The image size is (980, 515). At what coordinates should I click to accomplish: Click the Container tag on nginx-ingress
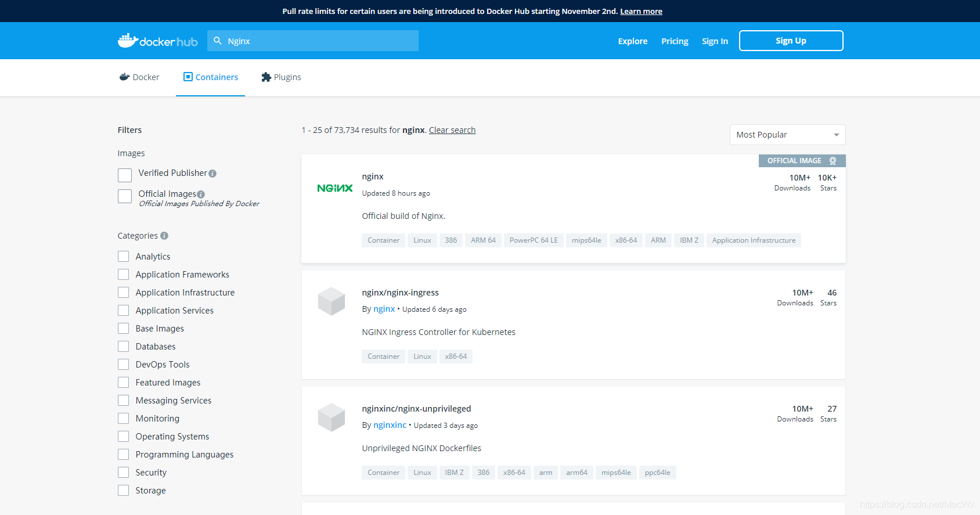tap(384, 356)
